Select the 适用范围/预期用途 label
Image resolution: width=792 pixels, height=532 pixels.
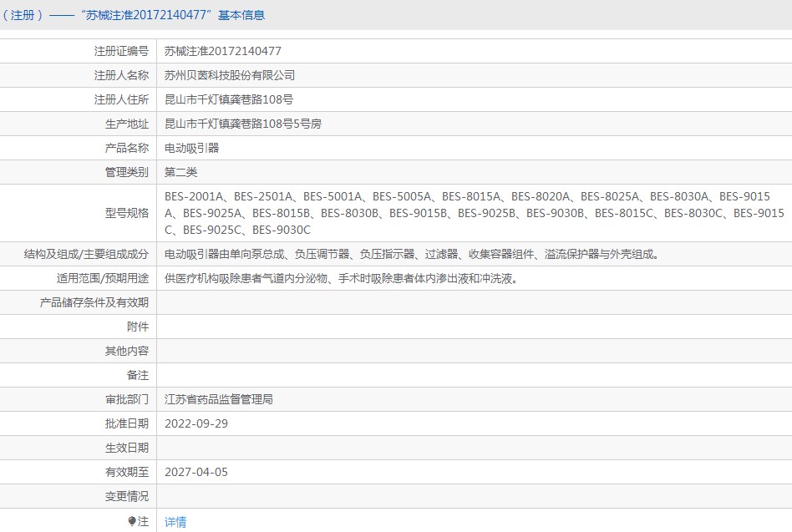click(x=103, y=278)
